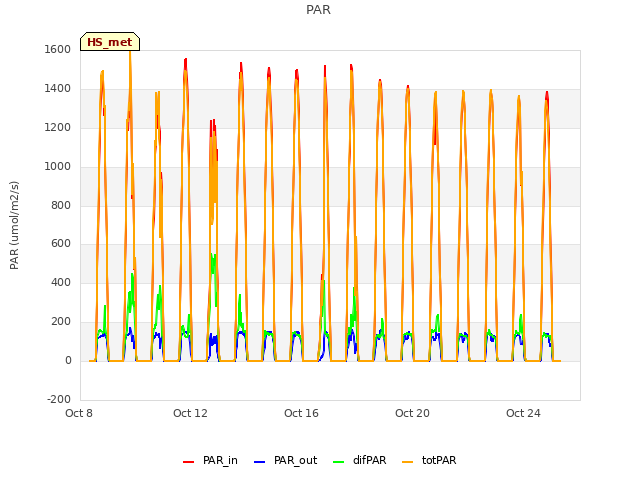Click the Oct 24 x-axis label
This screenshot has height=480, width=640.
tap(523, 413)
